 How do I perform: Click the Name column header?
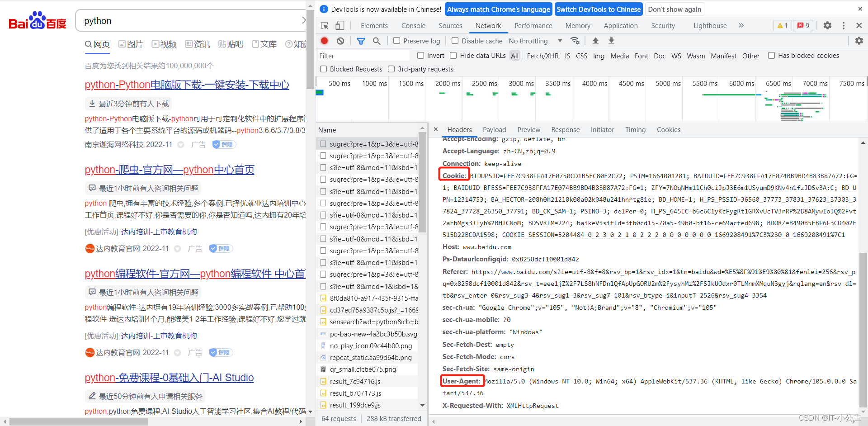[x=327, y=130]
